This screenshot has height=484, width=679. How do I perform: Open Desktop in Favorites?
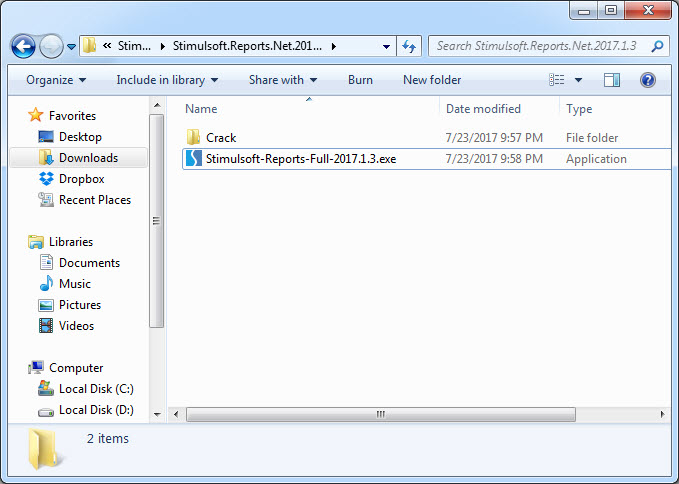[80, 137]
